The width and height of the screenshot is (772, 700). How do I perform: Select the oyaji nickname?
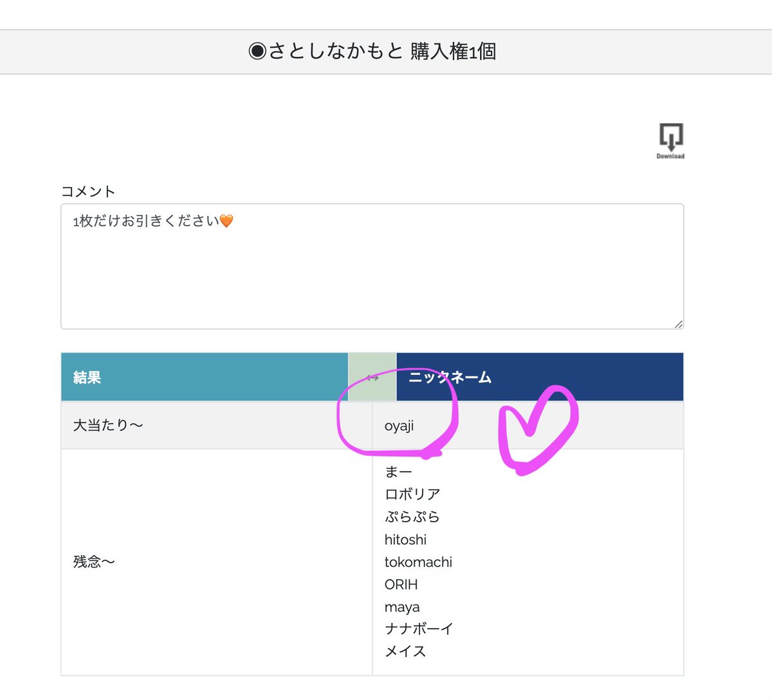click(x=399, y=426)
